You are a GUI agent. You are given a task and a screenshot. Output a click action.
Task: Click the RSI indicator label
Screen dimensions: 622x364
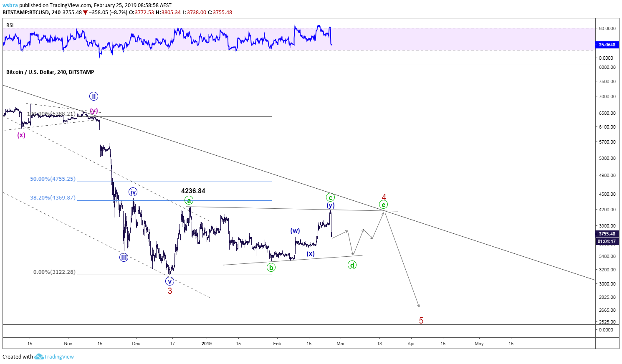10,25
